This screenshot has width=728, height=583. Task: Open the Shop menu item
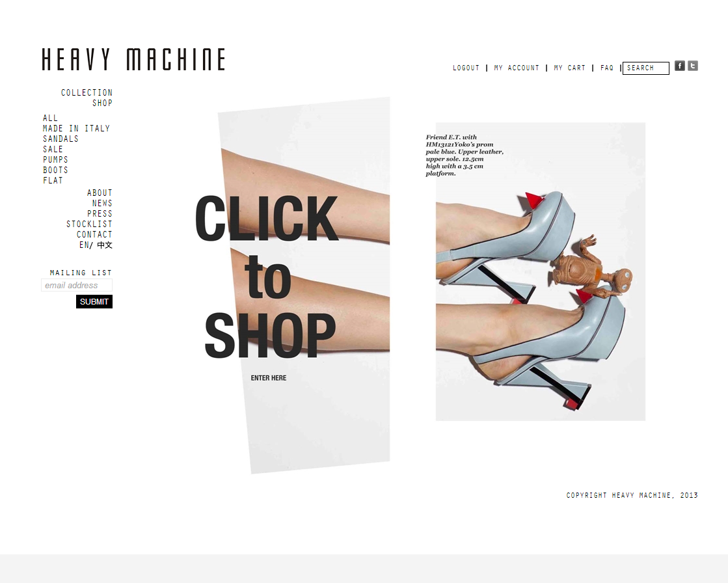point(102,103)
